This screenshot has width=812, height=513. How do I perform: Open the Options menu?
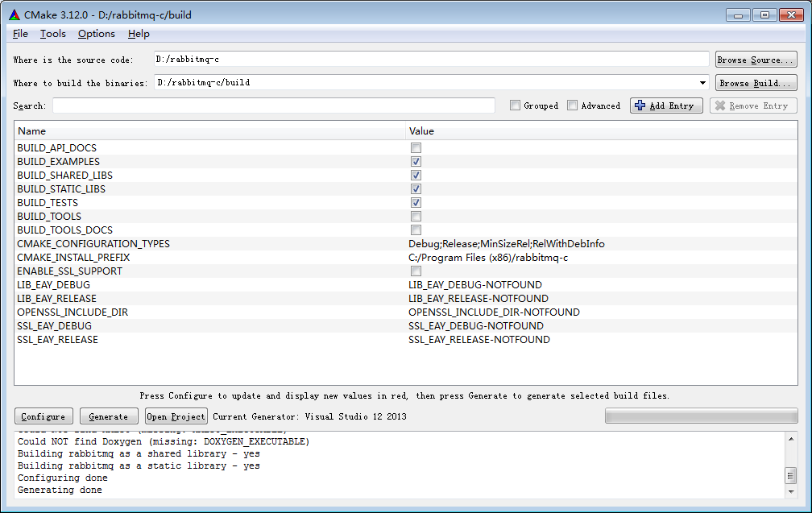pos(97,34)
